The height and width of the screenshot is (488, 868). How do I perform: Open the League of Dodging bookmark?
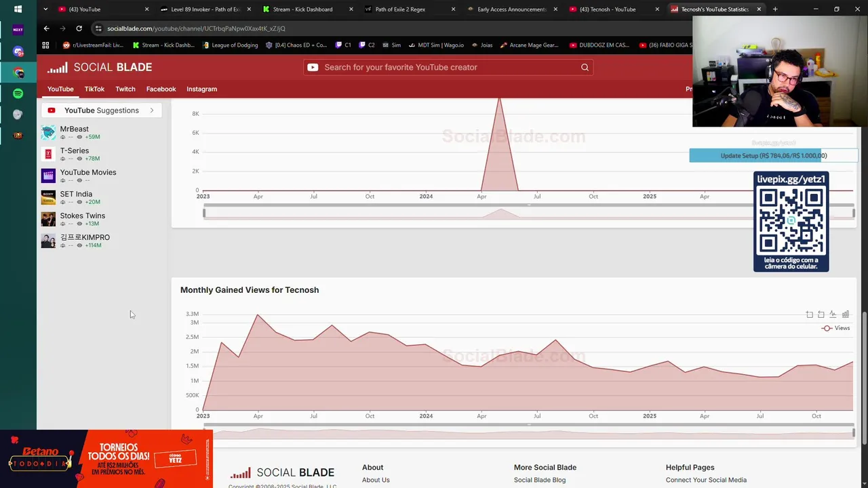pyautogui.click(x=231, y=45)
